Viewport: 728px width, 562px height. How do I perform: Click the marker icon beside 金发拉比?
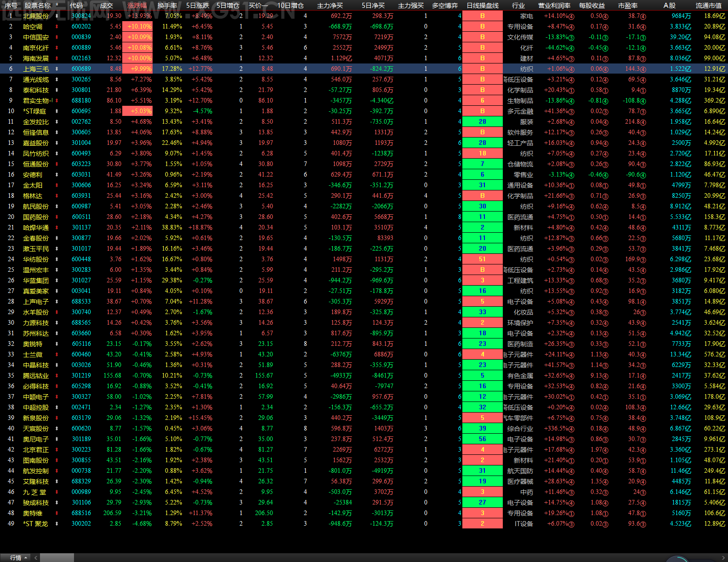57,122
